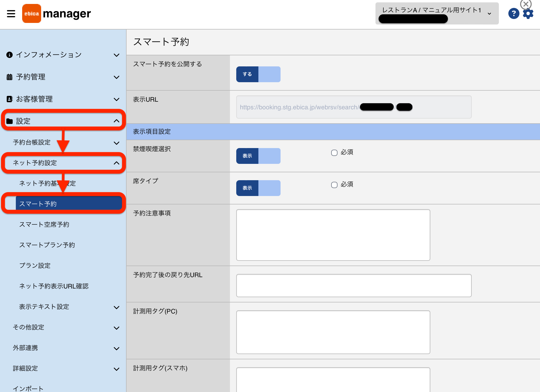Open スマート空席予約 menu item
Viewport: 540px width, 392px height.
[x=44, y=224]
